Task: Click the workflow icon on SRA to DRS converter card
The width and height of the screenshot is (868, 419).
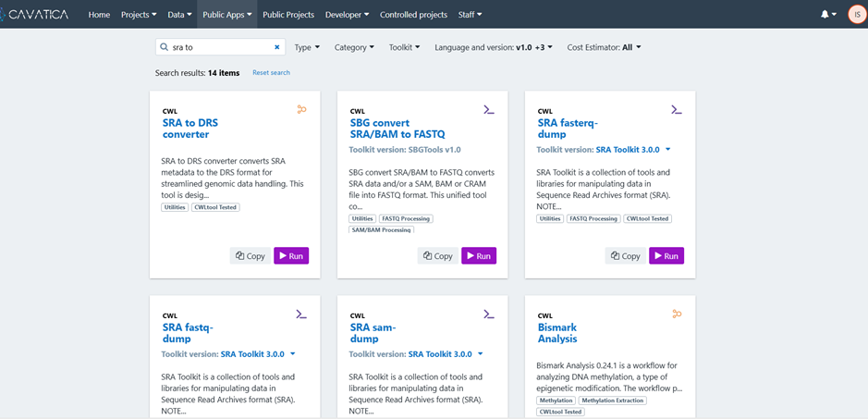Action: [x=301, y=109]
